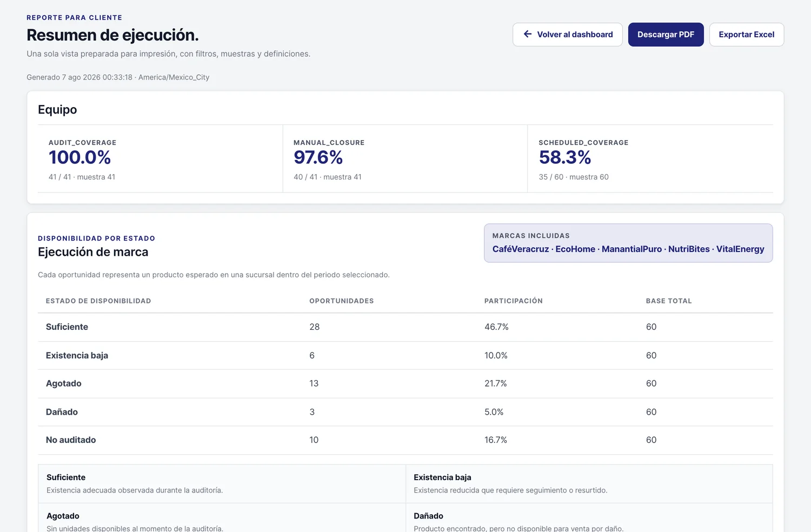Screen dimensions: 811x532
Task: Click participation 16.7% in No auditado row
Action: (496, 440)
